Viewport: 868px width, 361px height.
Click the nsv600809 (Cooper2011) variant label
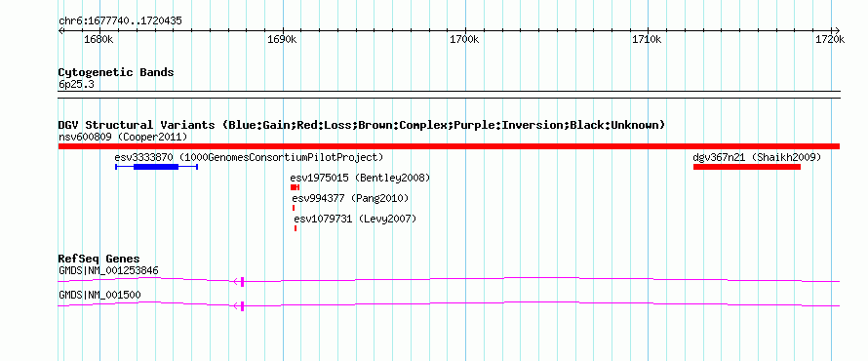(123, 137)
